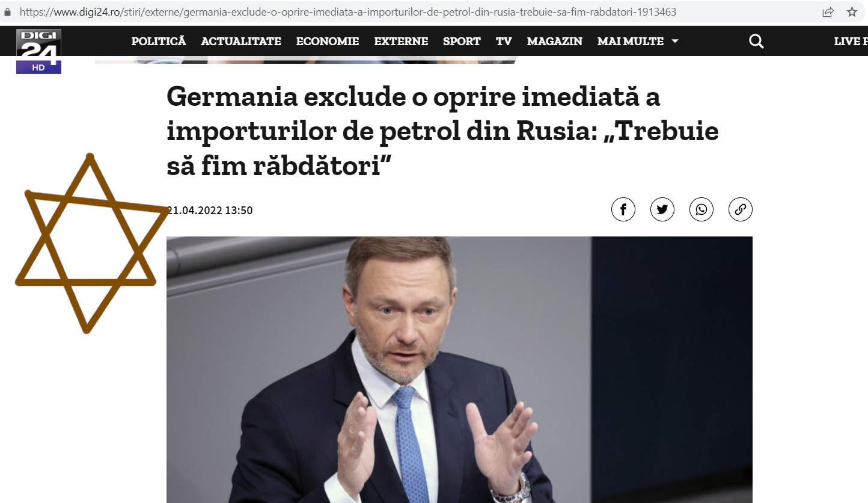
Task: Bookmark this page with star icon
Action: [852, 12]
